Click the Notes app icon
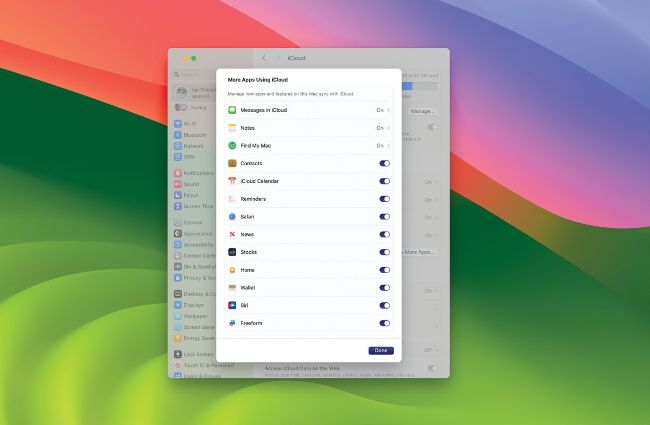 click(x=232, y=128)
